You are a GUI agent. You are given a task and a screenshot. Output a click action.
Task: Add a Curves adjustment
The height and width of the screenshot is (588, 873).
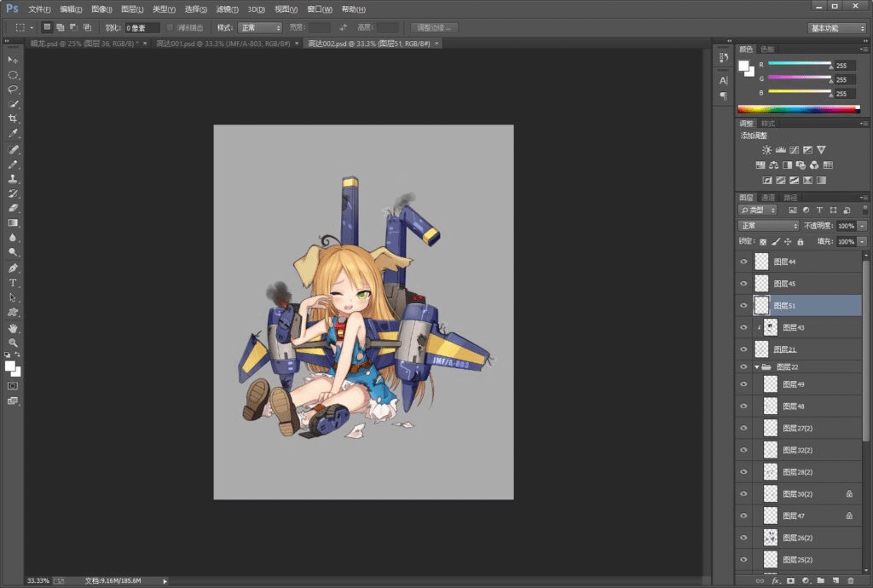(794, 150)
